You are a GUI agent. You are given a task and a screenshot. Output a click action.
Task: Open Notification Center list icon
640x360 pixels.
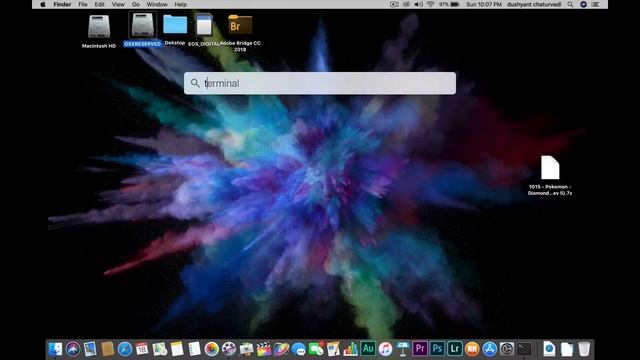pos(596,4)
